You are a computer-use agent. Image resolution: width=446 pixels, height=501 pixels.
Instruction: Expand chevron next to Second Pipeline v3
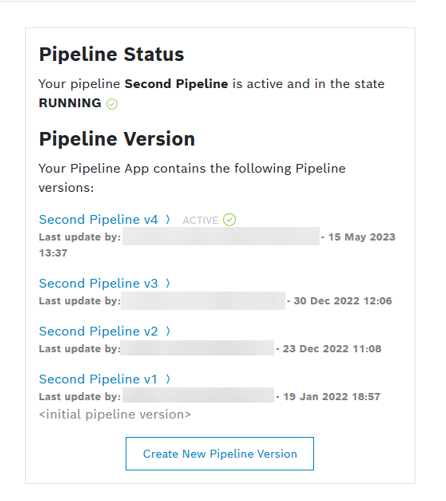pos(168,283)
